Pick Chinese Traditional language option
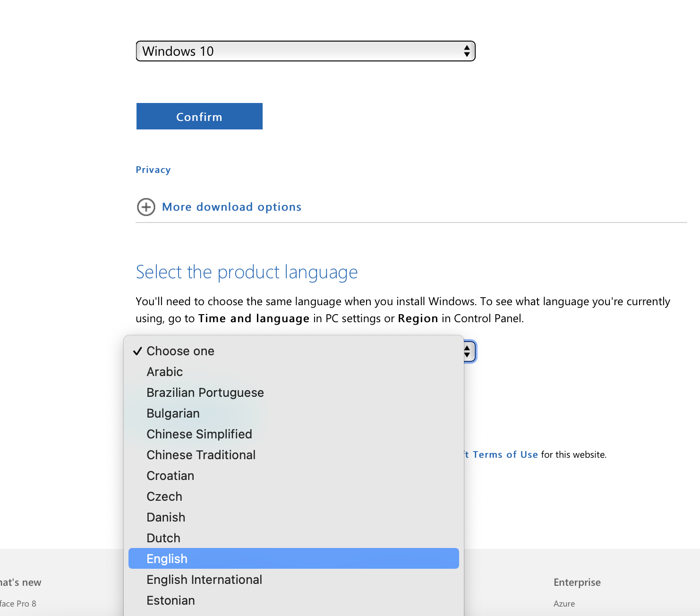Screen dimensions: 700x616 294,455
